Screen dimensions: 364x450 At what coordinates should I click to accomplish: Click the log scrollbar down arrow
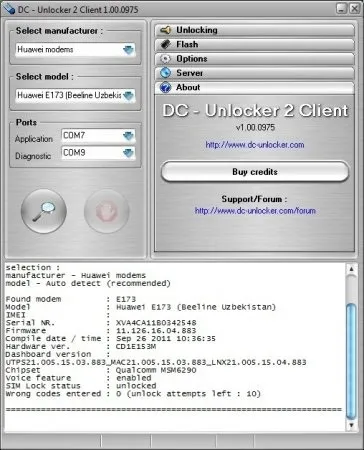click(351, 425)
